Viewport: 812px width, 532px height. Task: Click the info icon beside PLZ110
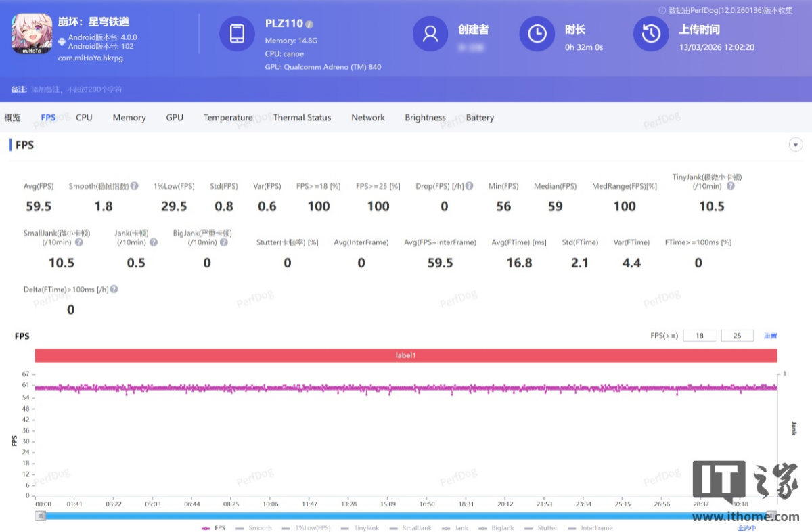(309, 24)
